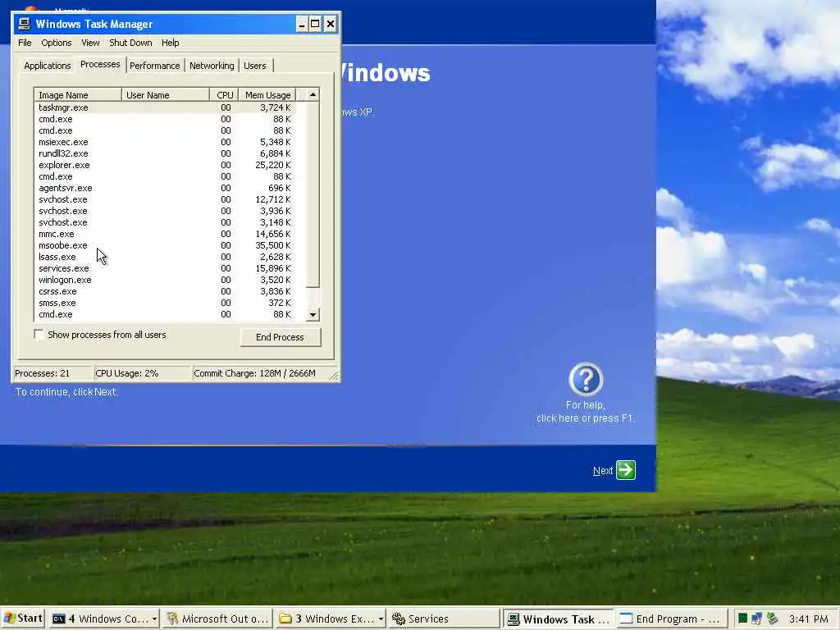Sort processes by Mem Usage column
Viewport: 840px width, 630px height.
click(x=267, y=95)
